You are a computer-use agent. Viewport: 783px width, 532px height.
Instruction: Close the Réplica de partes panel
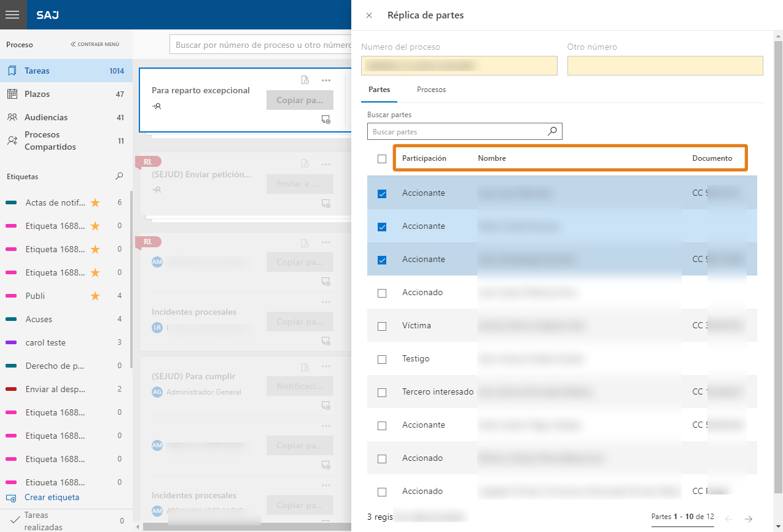coord(369,15)
